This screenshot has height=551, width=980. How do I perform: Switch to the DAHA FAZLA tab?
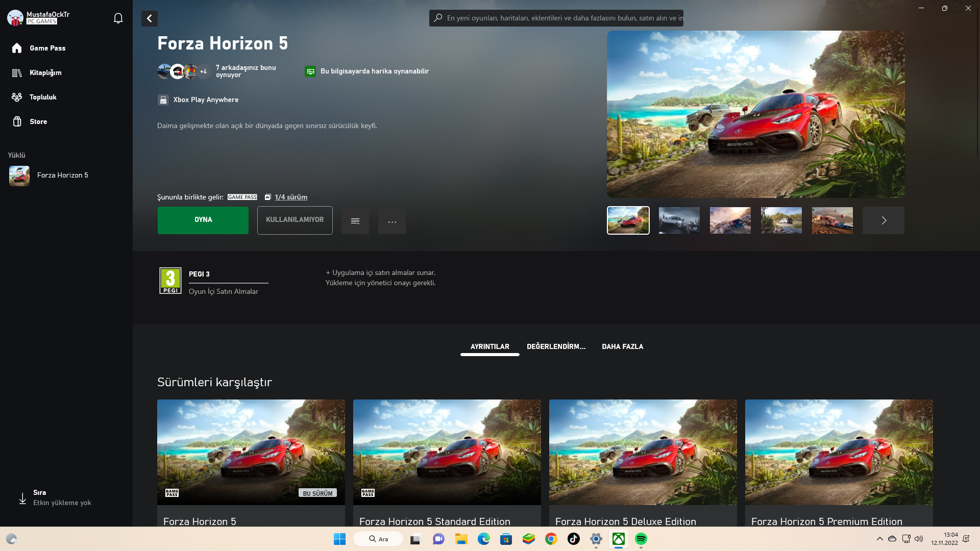(x=623, y=347)
